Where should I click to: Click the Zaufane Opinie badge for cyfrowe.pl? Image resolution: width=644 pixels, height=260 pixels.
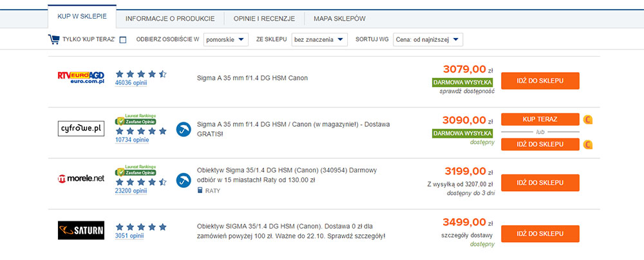click(x=136, y=120)
